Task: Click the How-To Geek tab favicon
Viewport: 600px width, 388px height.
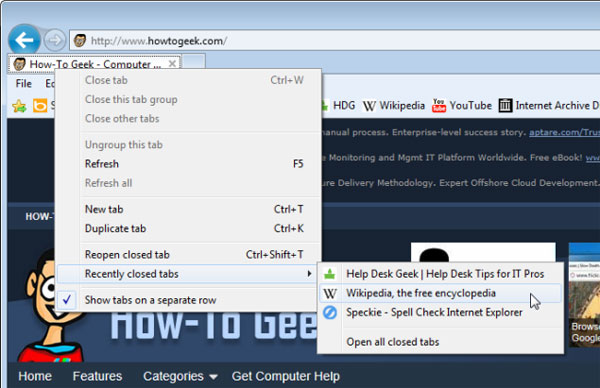Action: click(19, 64)
